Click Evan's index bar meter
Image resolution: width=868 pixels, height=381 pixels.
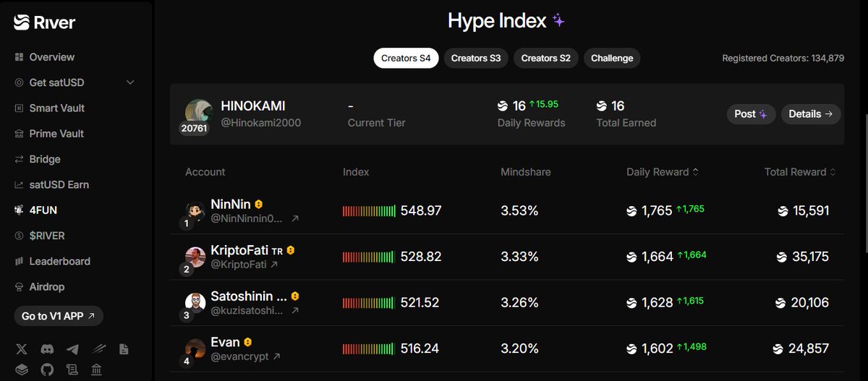coord(369,348)
